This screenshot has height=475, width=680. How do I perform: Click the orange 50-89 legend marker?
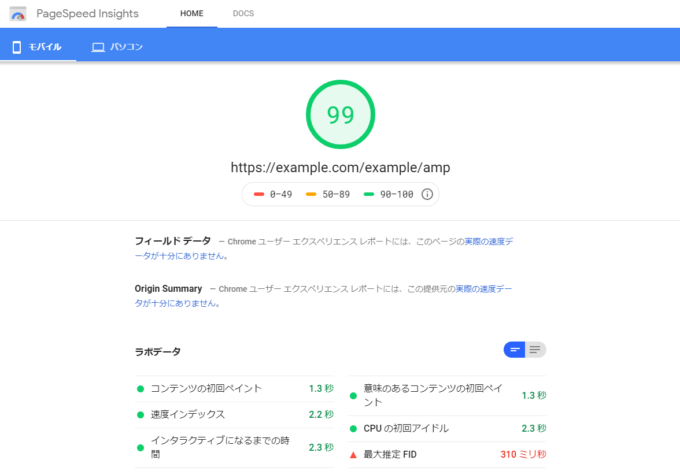point(311,194)
